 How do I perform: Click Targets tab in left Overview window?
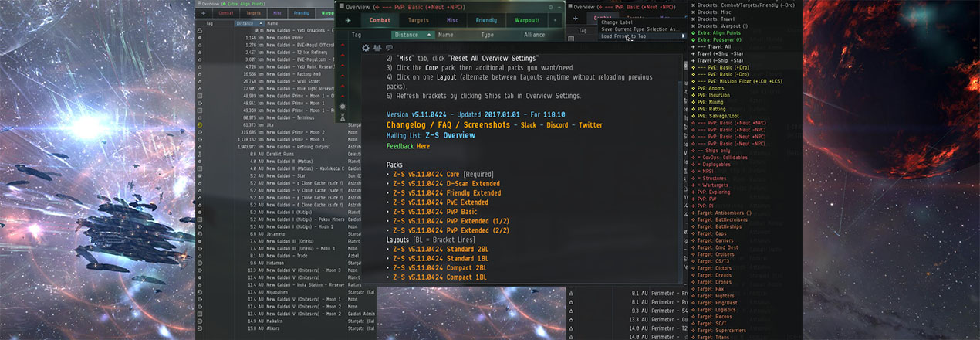252,13
